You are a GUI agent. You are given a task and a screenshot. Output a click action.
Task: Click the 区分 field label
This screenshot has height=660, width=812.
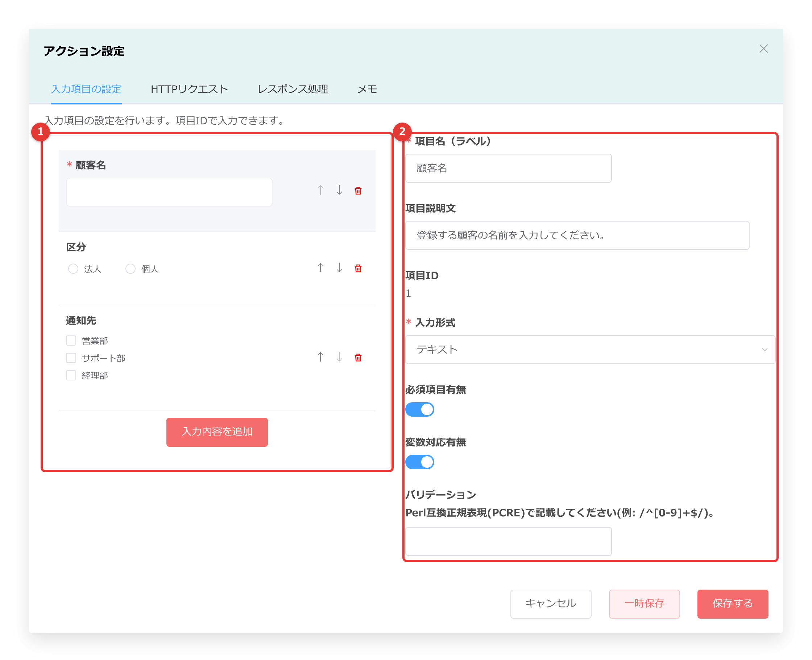[x=76, y=247]
